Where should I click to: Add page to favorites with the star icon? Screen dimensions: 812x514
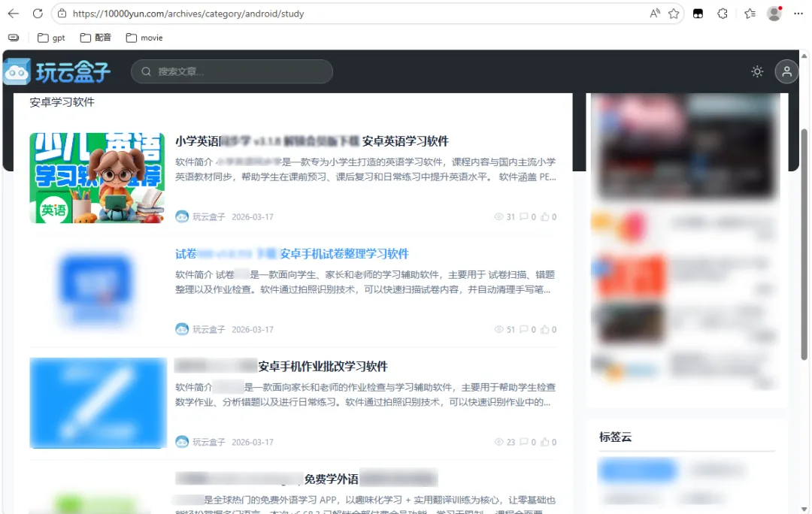[674, 14]
